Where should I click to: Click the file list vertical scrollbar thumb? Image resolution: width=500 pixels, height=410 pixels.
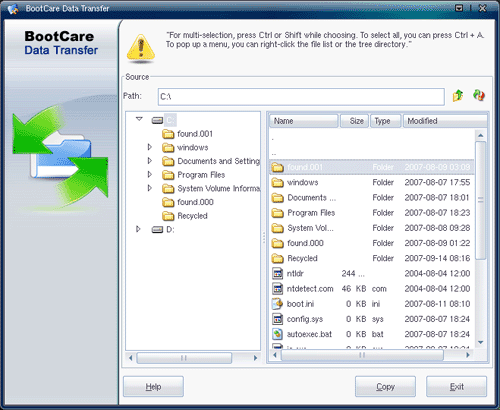(x=480, y=200)
